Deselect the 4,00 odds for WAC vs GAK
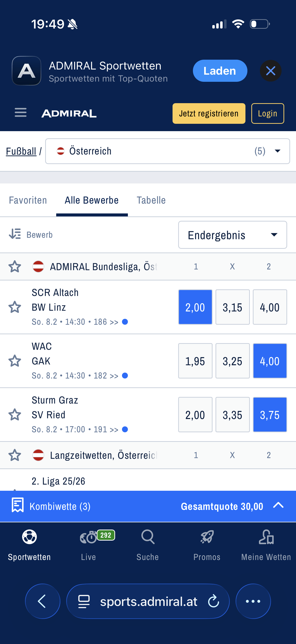This screenshot has height=644, width=296. (270, 361)
